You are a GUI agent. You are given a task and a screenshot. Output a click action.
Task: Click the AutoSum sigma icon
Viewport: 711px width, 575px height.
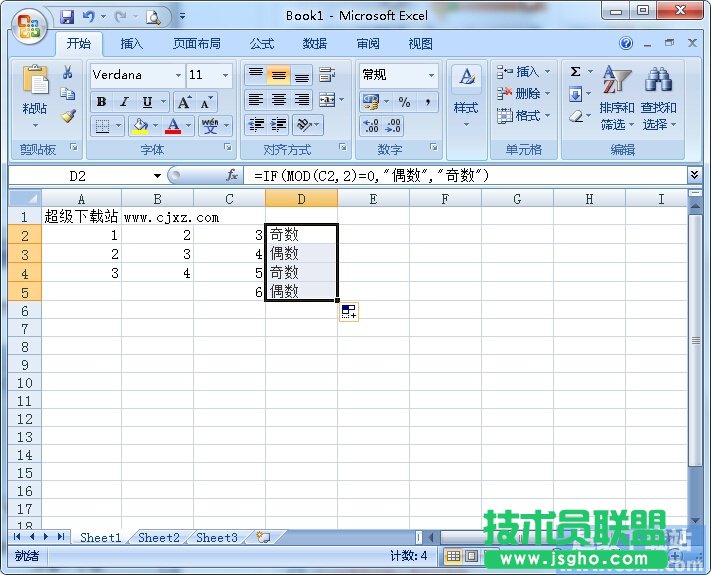[x=576, y=72]
